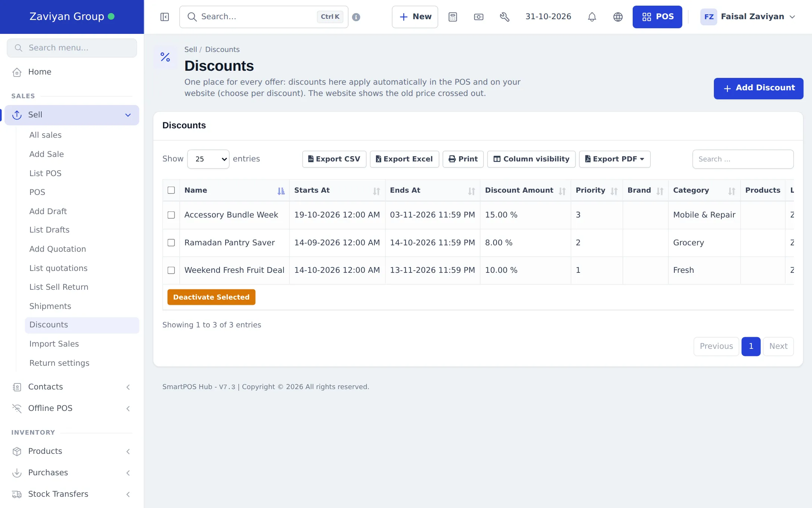Open the Show entries count dropdown

208,159
